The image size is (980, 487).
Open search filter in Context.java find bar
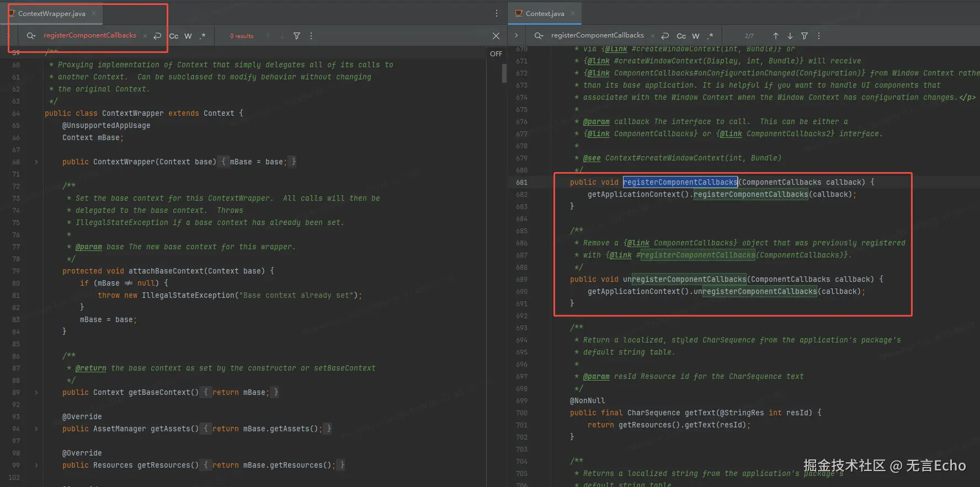[x=805, y=36]
